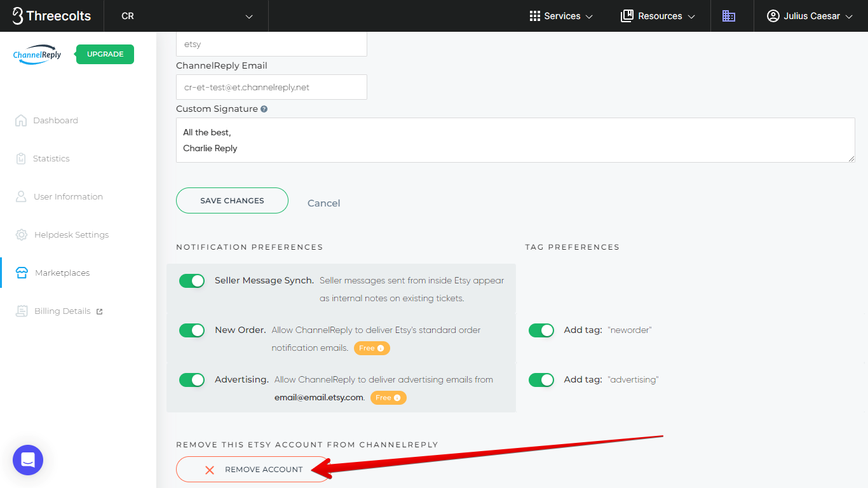
Task: Click the Marketplaces store icon
Action: [22, 273]
